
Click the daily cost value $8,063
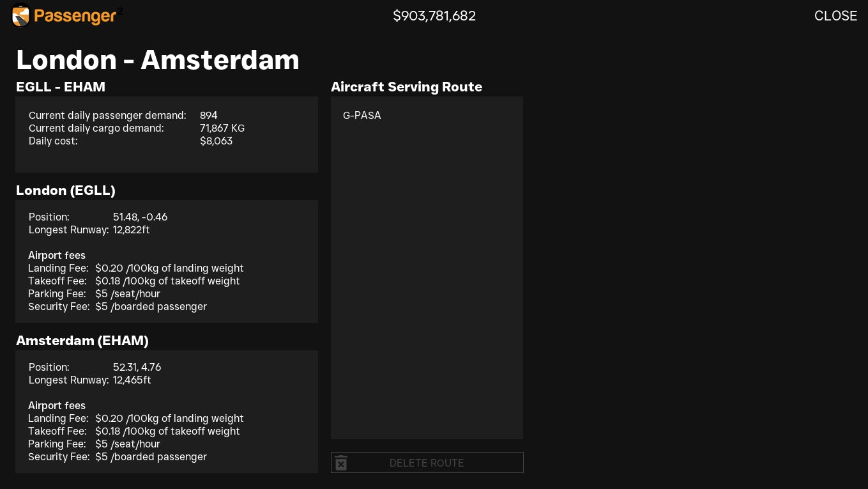217,141
